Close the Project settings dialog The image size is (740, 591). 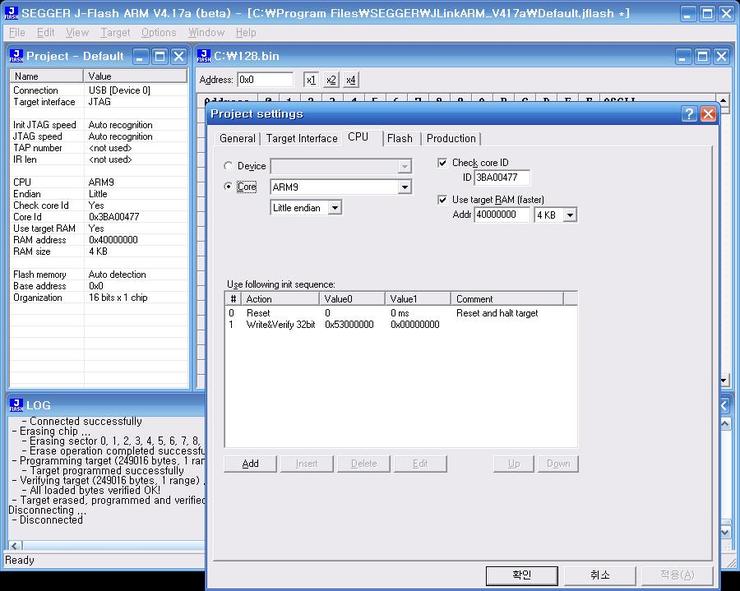coord(708,114)
